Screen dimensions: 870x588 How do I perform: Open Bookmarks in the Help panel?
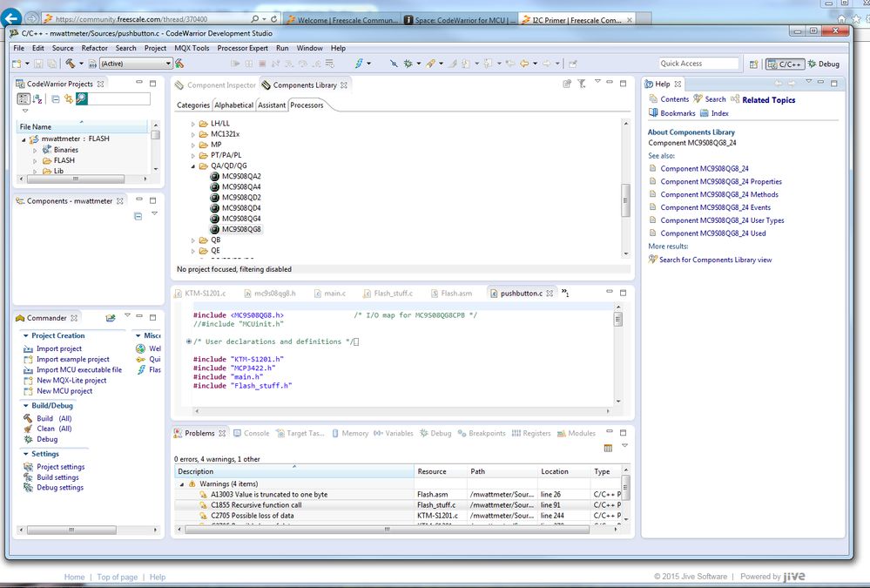coord(677,113)
